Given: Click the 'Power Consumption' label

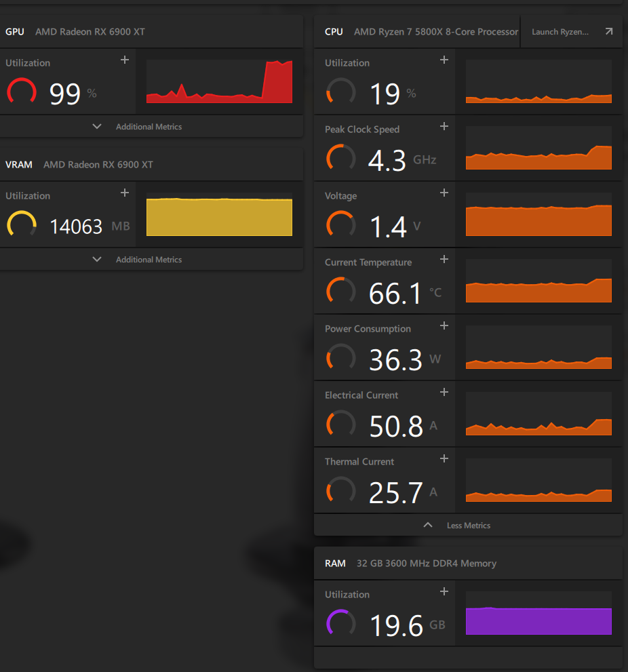Looking at the screenshot, I should coord(368,329).
